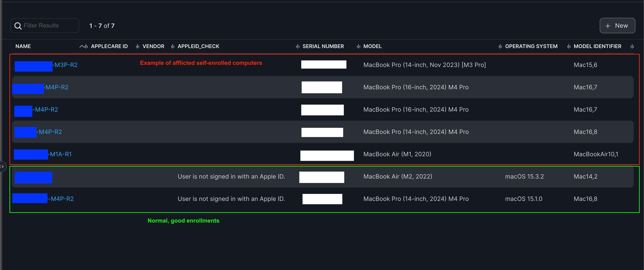Click resize handle before Model Identifier column
Image resolution: width=644 pixels, height=270 pixels.
(569, 46)
